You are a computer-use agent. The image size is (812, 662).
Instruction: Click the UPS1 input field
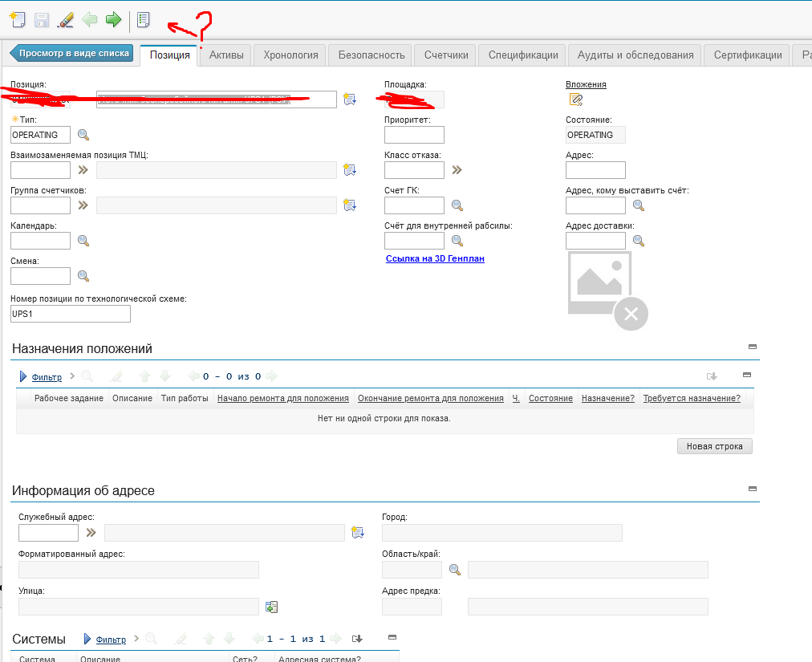pos(70,314)
